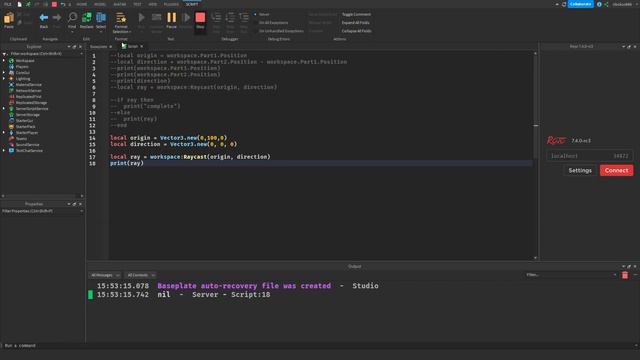Switch to the MODEL ribbon tab

(100, 4)
